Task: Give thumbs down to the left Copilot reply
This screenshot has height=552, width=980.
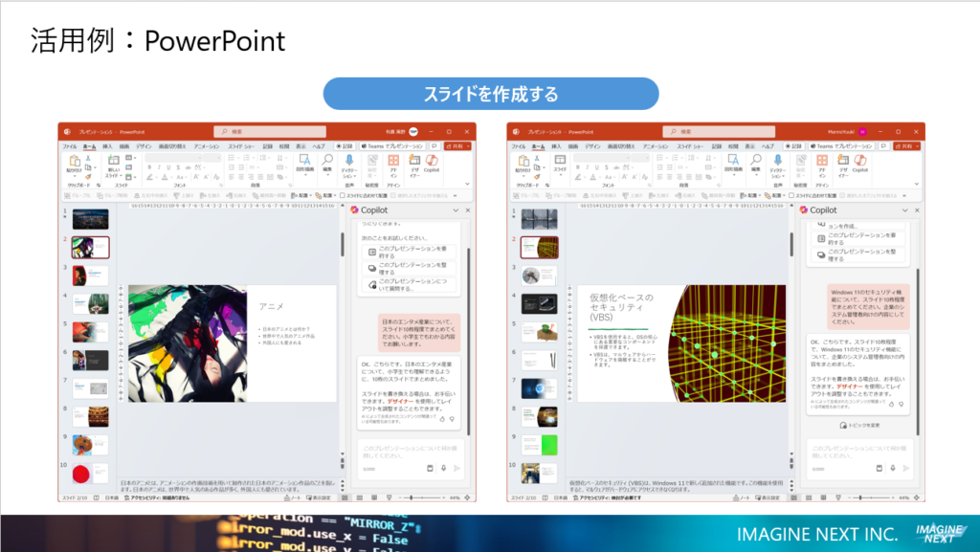Action: coord(452,419)
